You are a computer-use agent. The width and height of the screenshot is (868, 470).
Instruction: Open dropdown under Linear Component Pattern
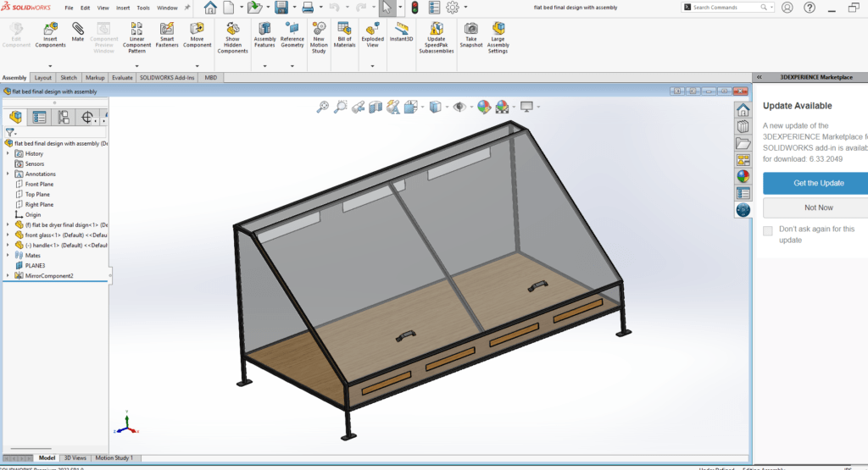pos(136,65)
